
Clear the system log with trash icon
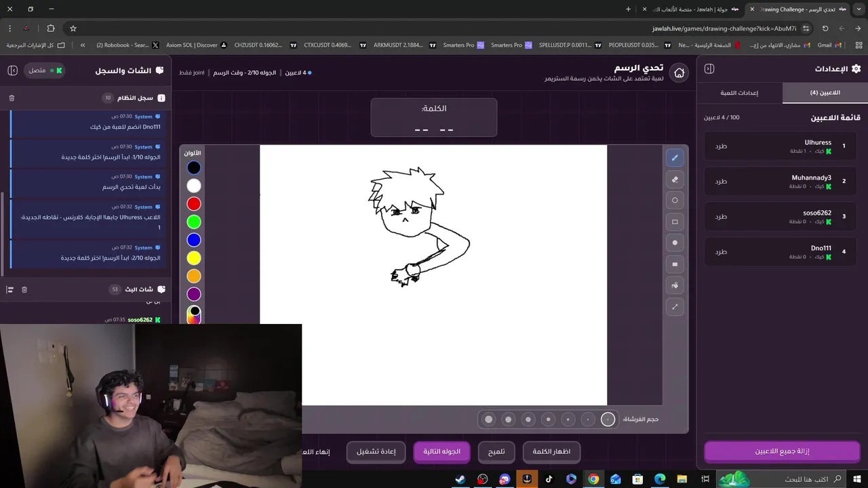[x=12, y=98]
